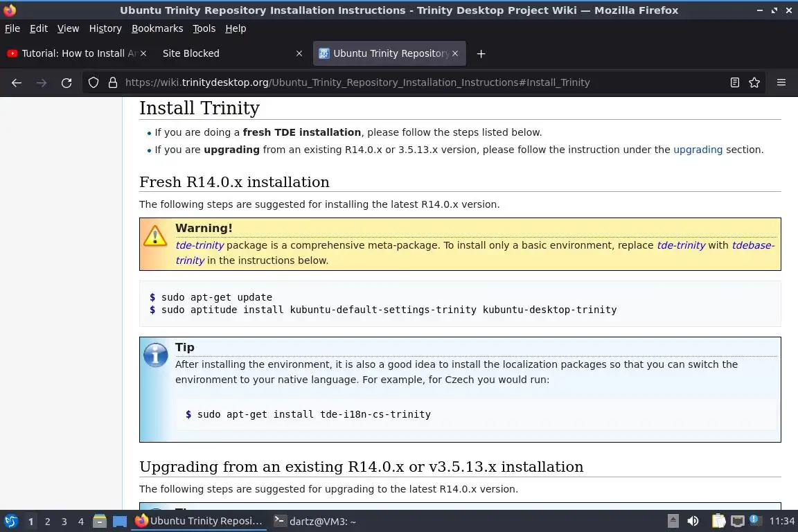Switch to workspace 4
The width and height of the screenshot is (798, 532).
(81, 522)
